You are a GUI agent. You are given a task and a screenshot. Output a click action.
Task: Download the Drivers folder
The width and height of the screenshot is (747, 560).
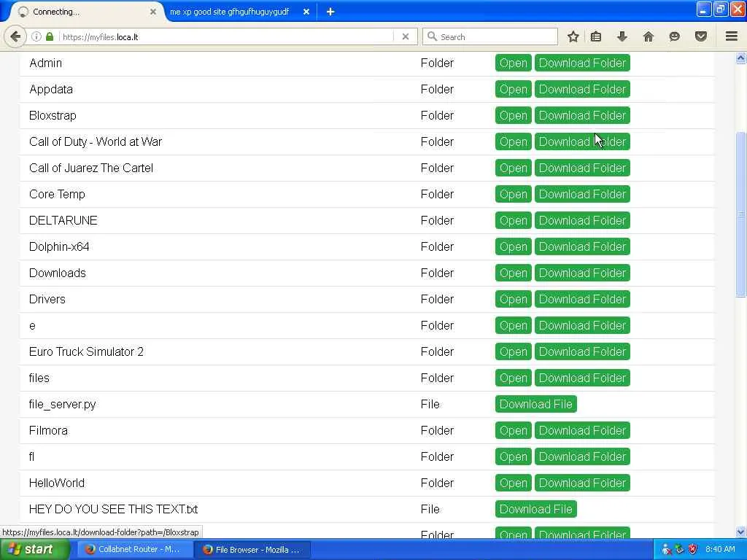click(x=582, y=299)
